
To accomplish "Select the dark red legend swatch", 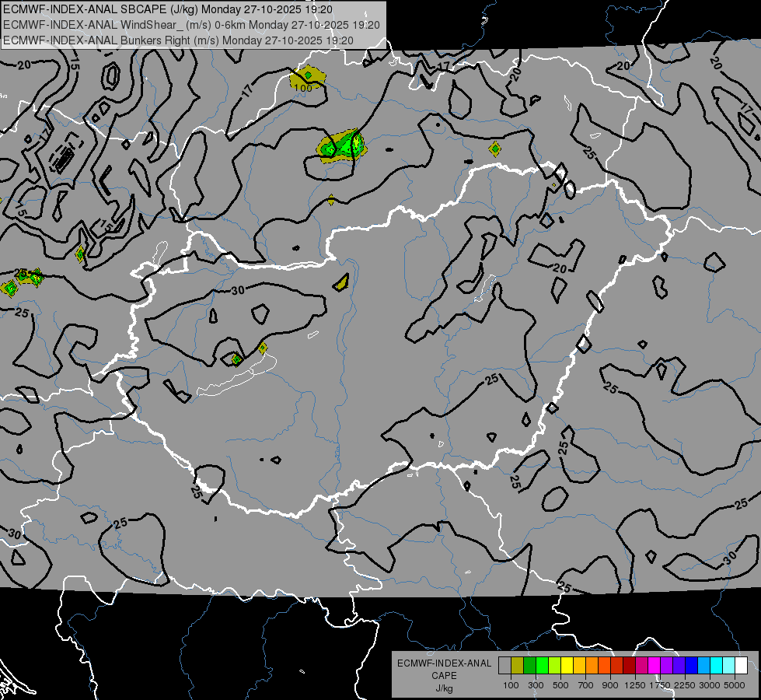I will click(630, 666).
